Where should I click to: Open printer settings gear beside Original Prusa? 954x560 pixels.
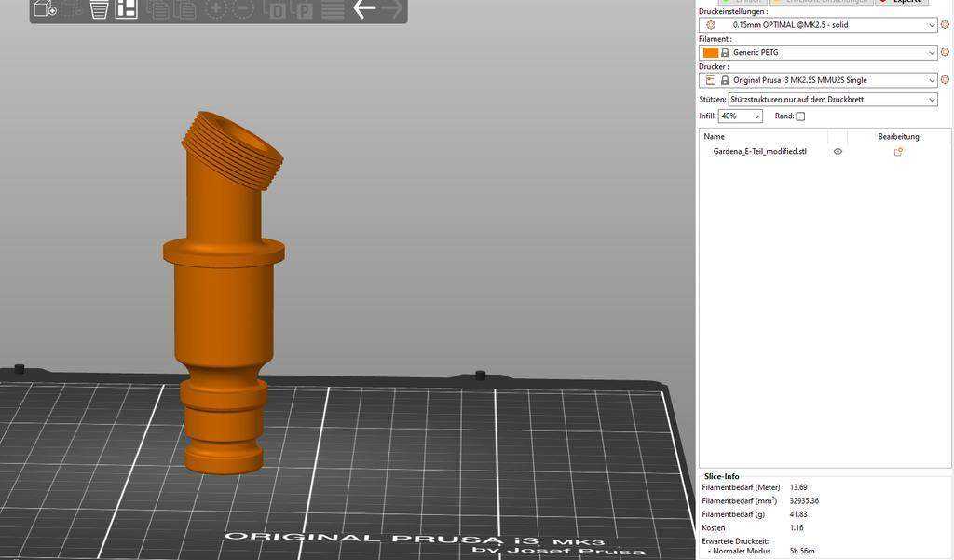(945, 80)
